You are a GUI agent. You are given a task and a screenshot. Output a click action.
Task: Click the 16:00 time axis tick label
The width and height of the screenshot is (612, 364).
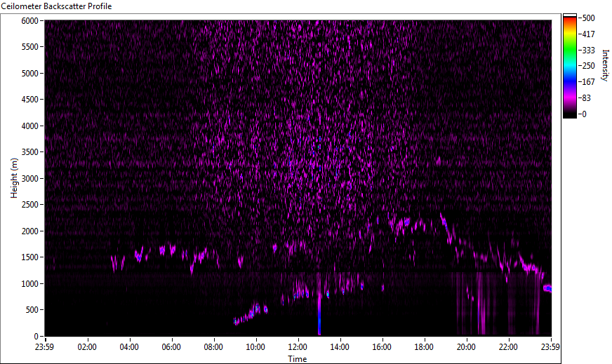tap(382, 347)
